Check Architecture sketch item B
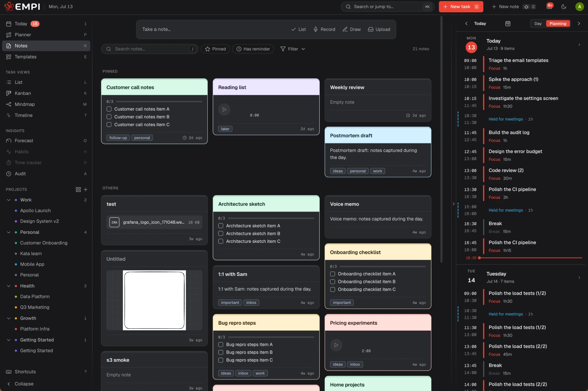Viewport: 588px width, 391px height. (221, 234)
